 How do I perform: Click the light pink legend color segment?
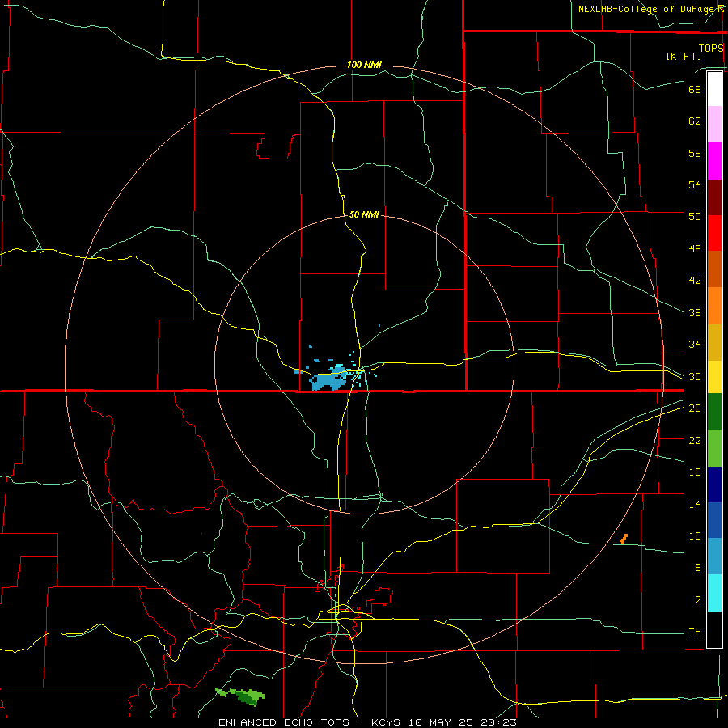(714, 124)
